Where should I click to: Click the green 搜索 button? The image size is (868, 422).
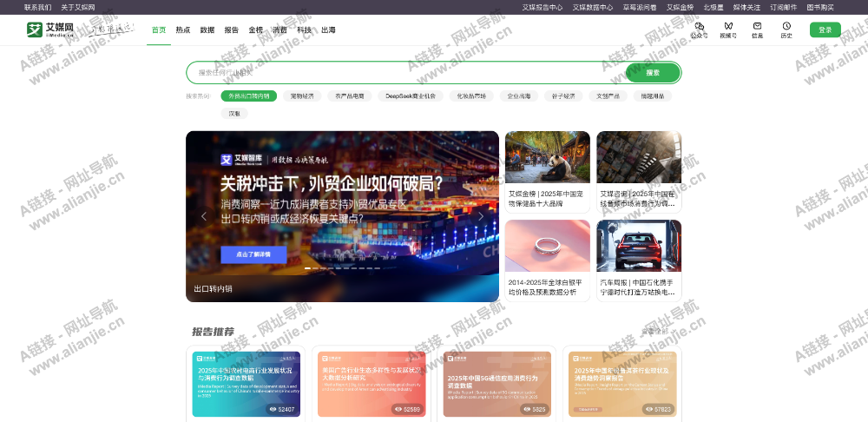tap(653, 73)
